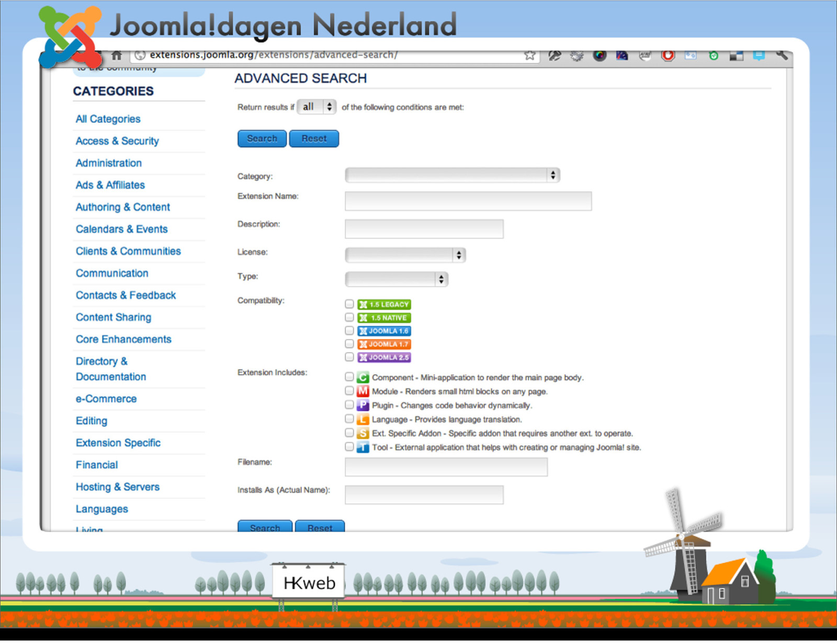This screenshot has height=644, width=837.
Task: Click the red stop-hand extension icon
Action: (x=668, y=55)
